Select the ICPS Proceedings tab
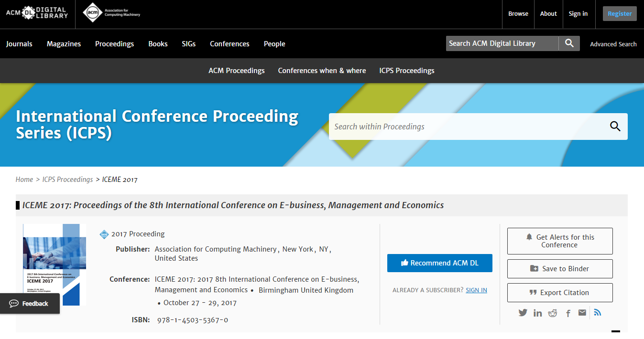The image size is (644, 339). click(x=407, y=71)
